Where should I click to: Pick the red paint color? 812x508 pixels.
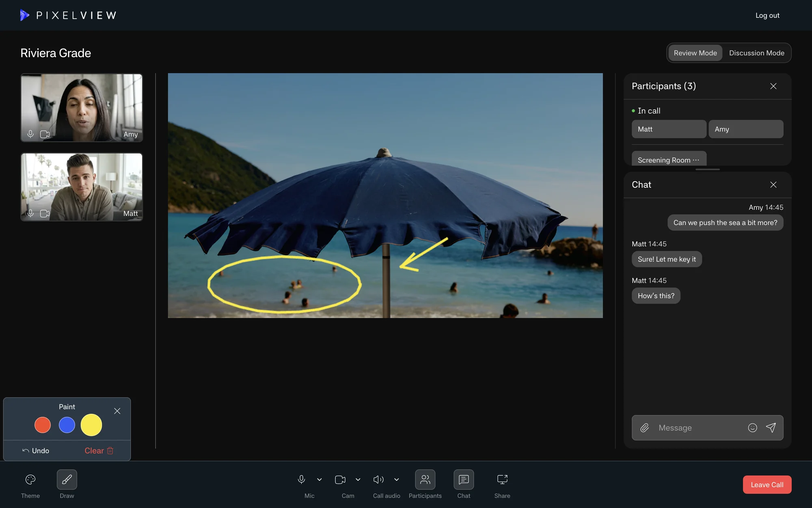(43, 425)
